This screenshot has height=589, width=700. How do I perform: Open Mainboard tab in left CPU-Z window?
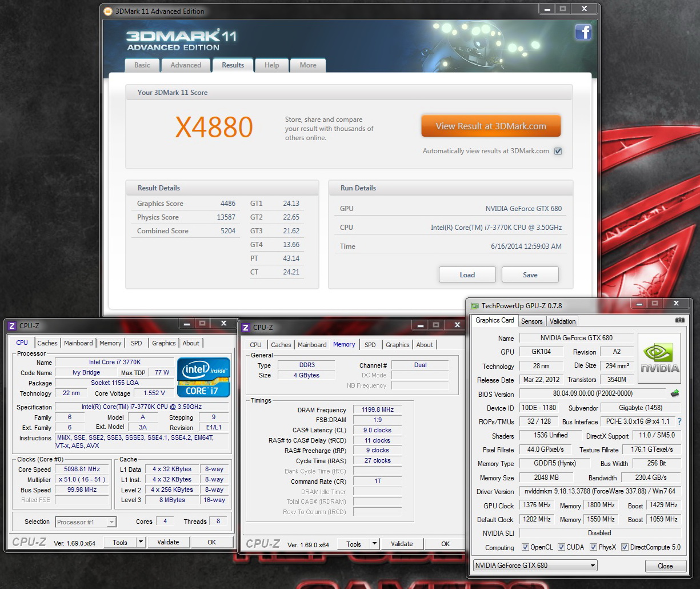[78, 343]
